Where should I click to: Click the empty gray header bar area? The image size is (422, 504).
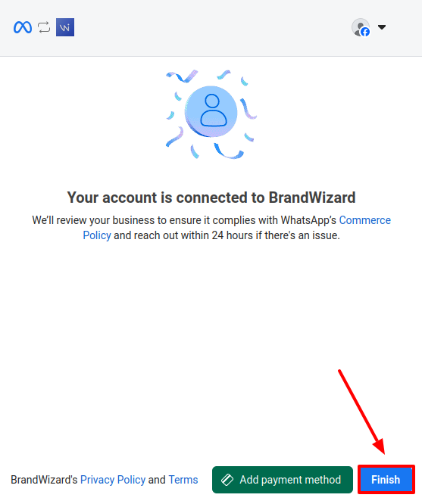[x=212, y=27]
